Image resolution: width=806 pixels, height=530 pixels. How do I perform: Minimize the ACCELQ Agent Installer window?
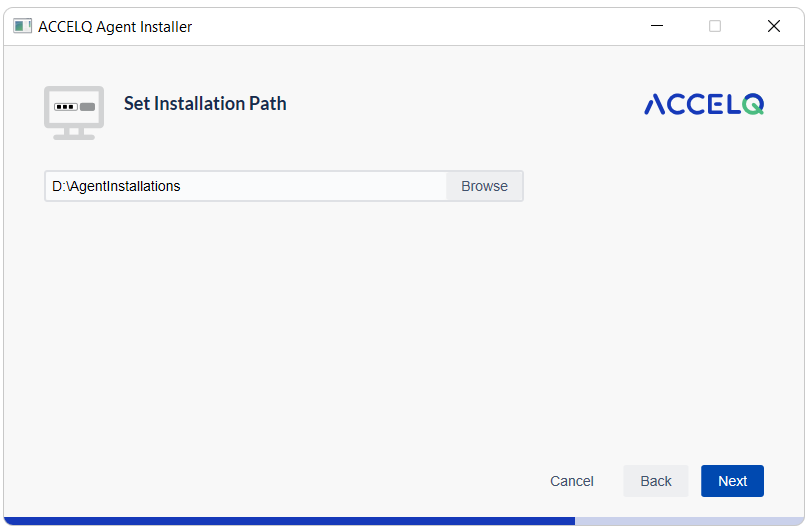click(656, 26)
